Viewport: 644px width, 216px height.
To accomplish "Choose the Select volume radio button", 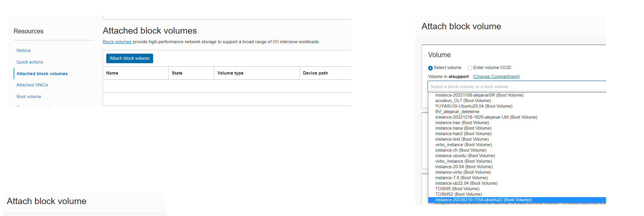I will [x=430, y=68].
